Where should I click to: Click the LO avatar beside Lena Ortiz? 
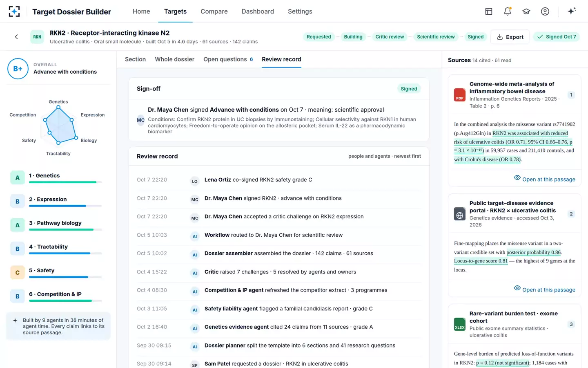pos(195,181)
